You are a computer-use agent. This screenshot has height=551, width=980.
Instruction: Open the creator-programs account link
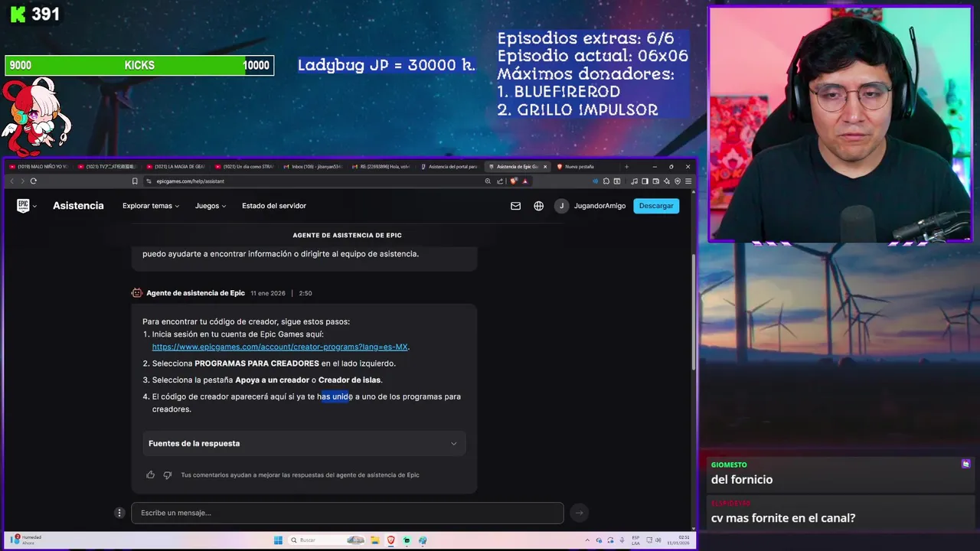(x=279, y=347)
